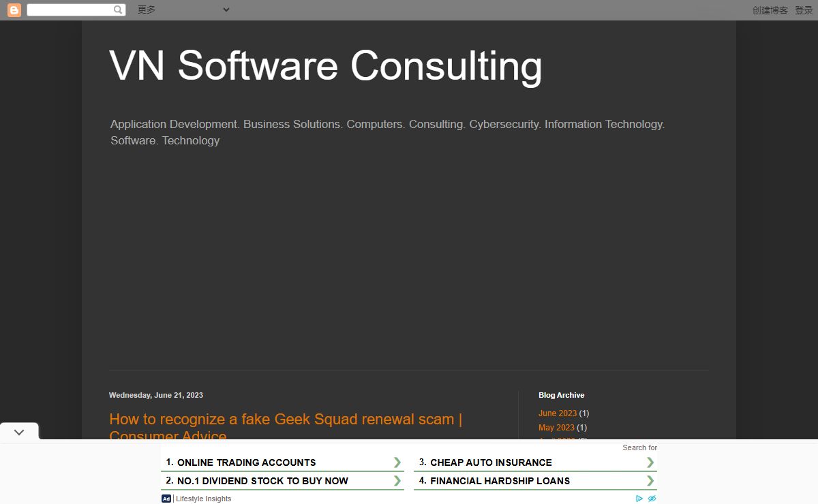Click arrow next to Online Trading Accounts
This screenshot has height=504, width=818.
[x=397, y=462]
